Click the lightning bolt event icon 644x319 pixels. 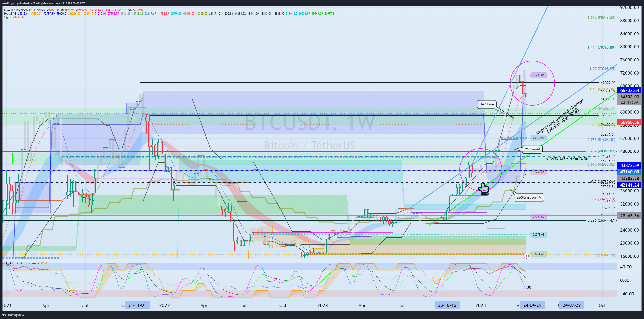point(526,256)
